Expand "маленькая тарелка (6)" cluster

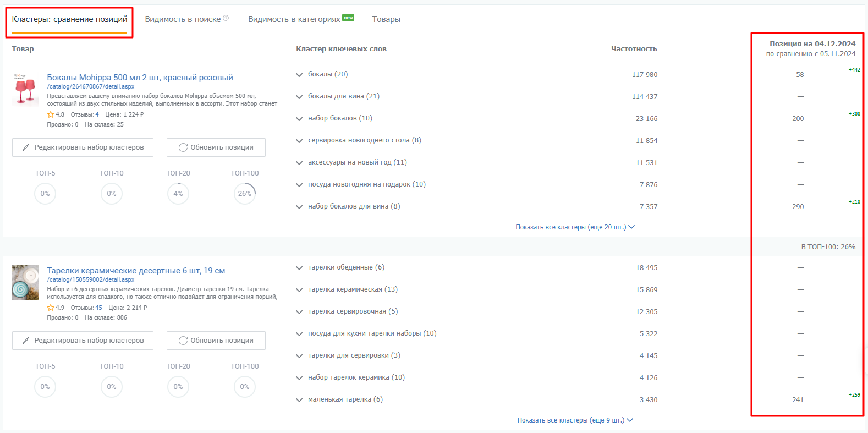pyautogui.click(x=299, y=400)
